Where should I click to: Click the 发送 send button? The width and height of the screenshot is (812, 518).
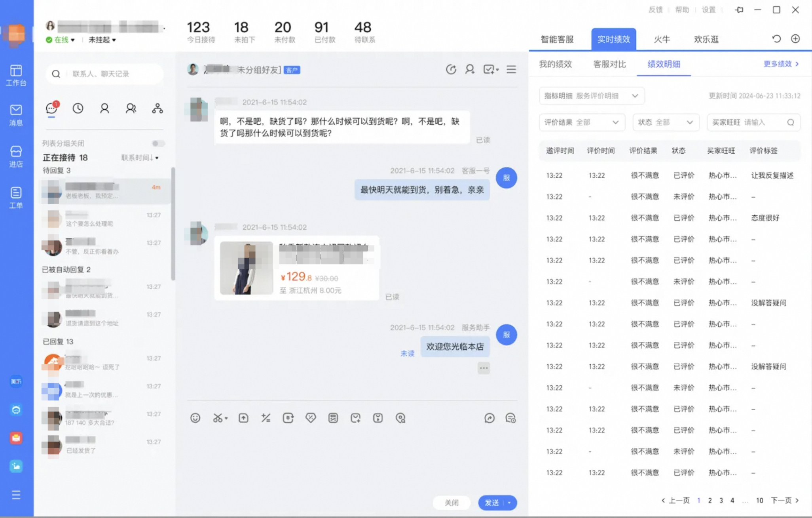coord(491,503)
